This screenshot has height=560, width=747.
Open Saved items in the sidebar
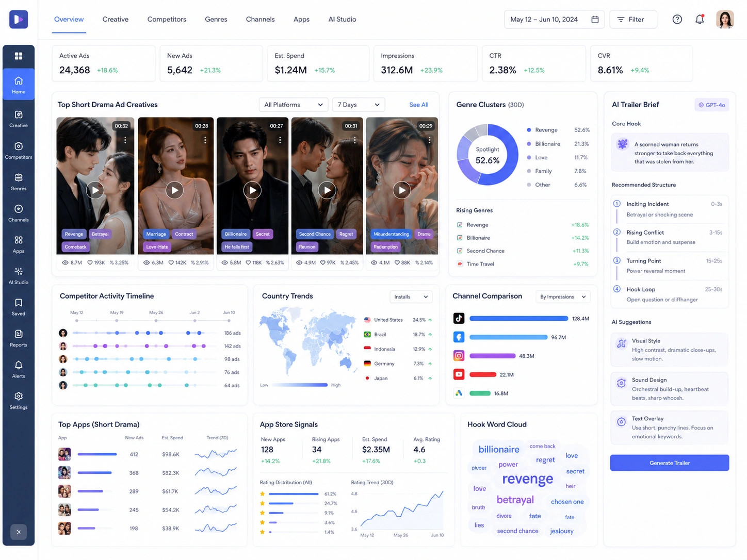[19, 307]
